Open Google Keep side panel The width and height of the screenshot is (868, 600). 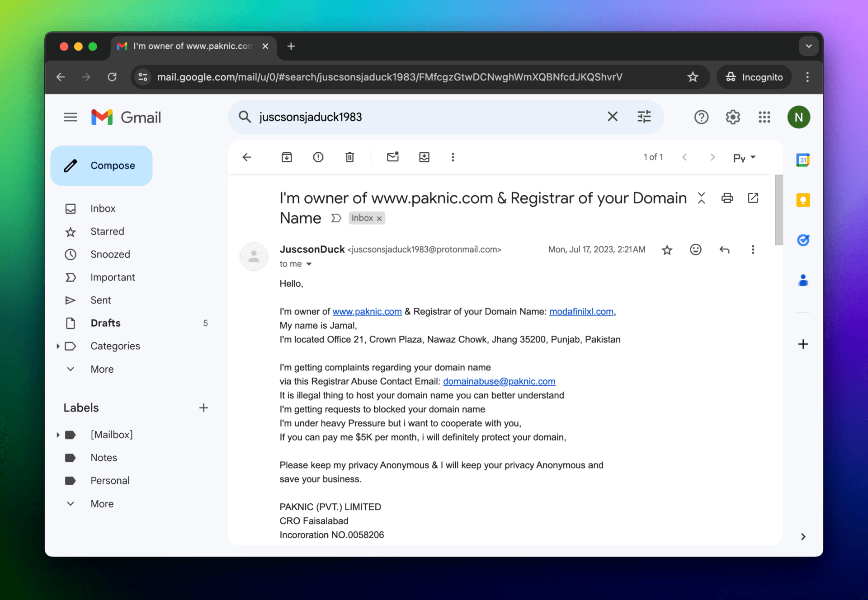803,200
